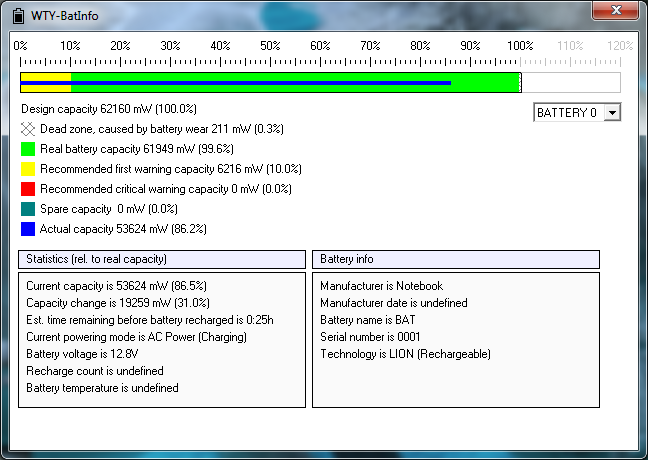648x460 pixels.
Task: Click 'Manufacturer is Notebook' line
Action: (381, 286)
